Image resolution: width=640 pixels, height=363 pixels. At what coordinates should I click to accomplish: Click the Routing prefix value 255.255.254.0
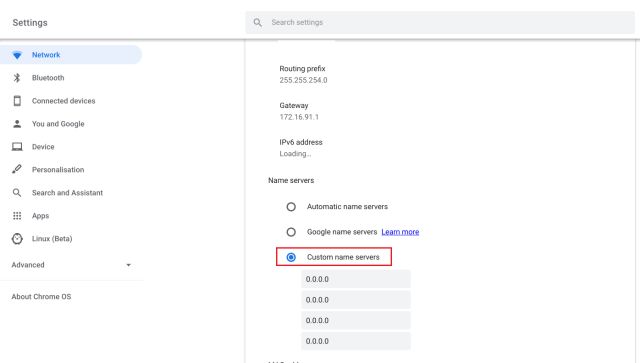(x=303, y=80)
